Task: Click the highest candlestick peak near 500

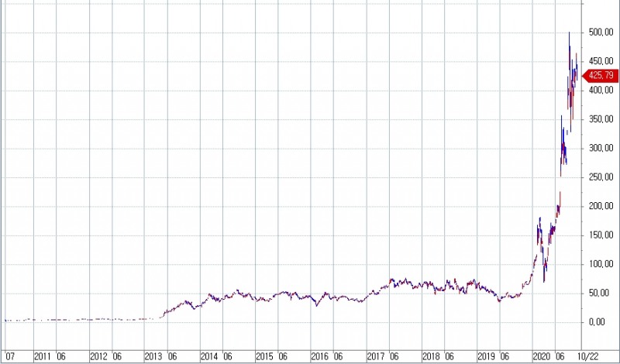Action: click(x=570, y=34)
